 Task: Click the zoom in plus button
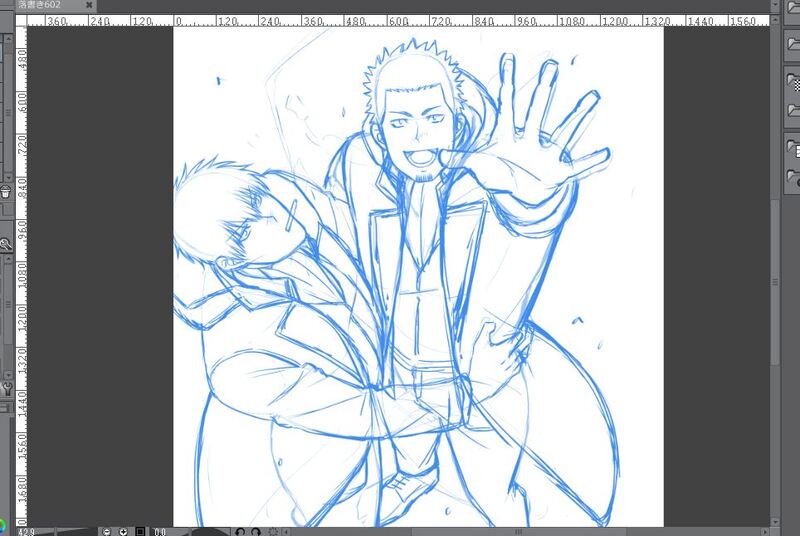click(123, 532)
